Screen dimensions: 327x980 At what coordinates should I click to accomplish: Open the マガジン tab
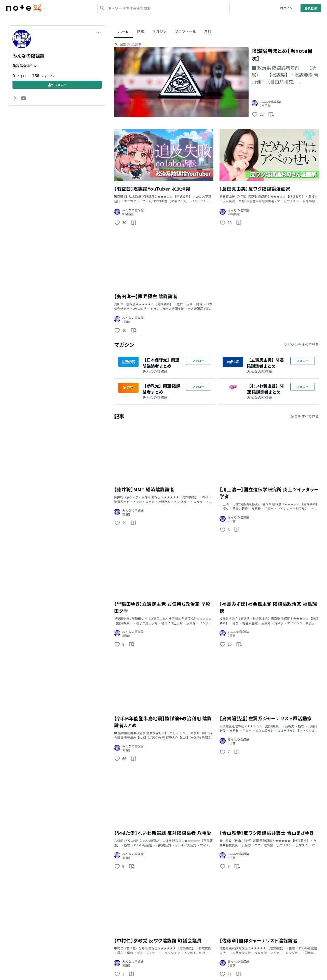click(159, 32)
